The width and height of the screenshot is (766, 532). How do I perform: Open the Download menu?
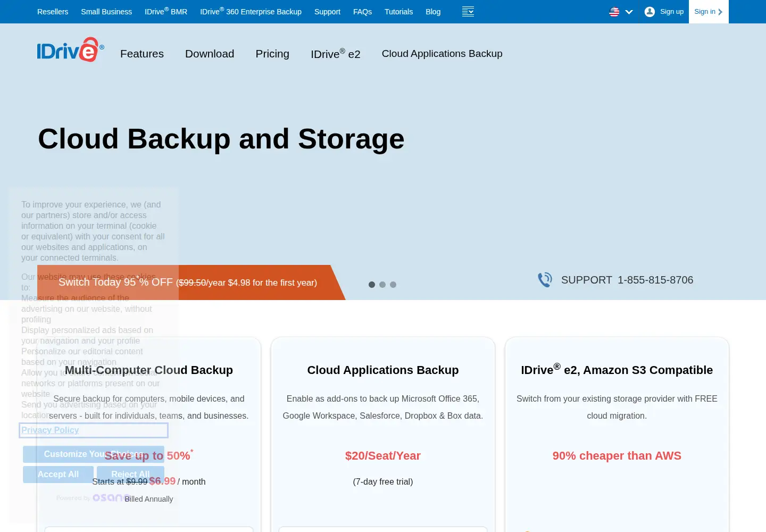[x=210, y=54]
